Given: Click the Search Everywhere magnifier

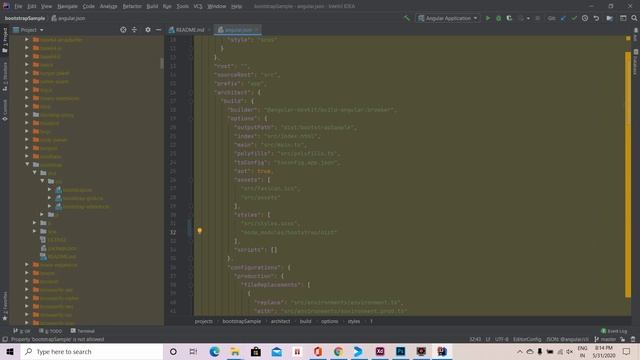Looking at the screenshot, I should (x=634, y=18).
